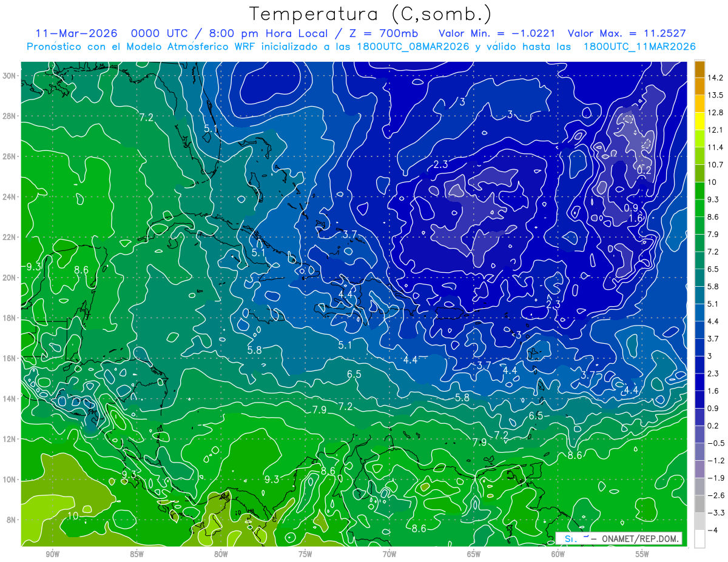Screen dimensions: 728x562
Task: Click the lavender swatch between -0.5 and -1.2
Action: coord(699,452)
